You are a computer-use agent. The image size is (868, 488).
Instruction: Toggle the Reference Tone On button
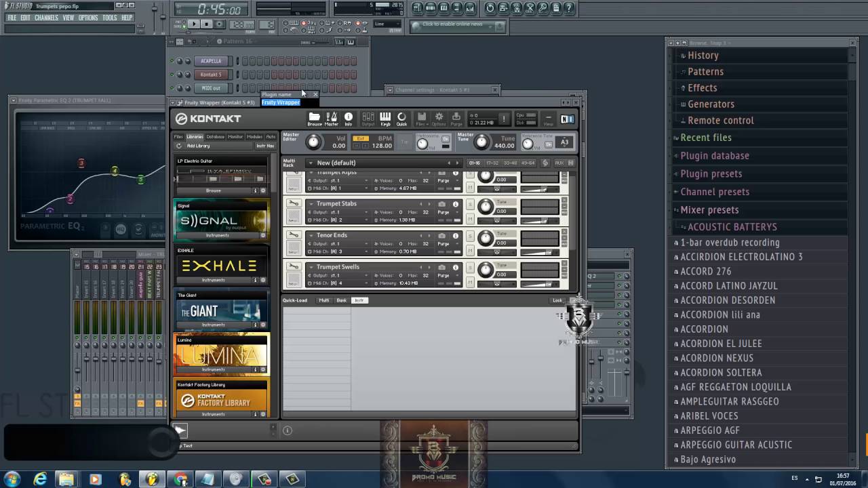(x=549, y=144)
